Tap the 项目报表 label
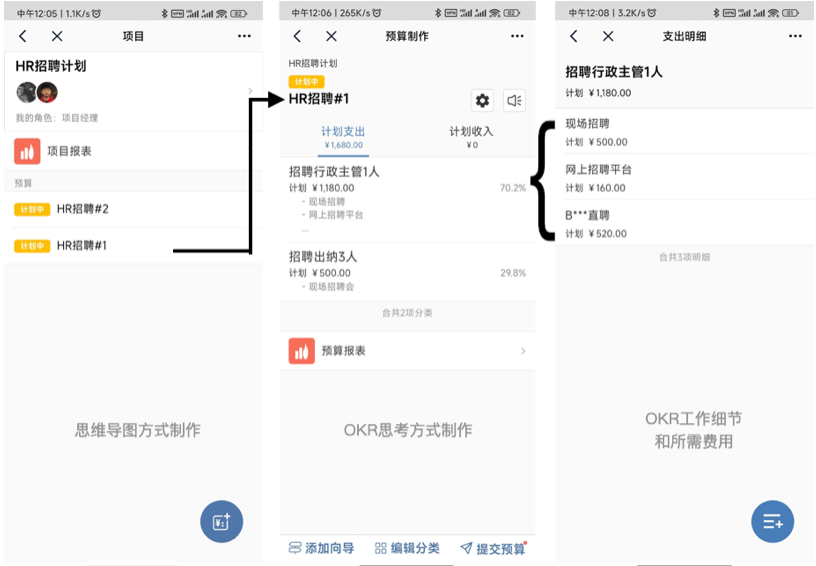The height and width of the screenshot is (566, 816). [69, 151]
